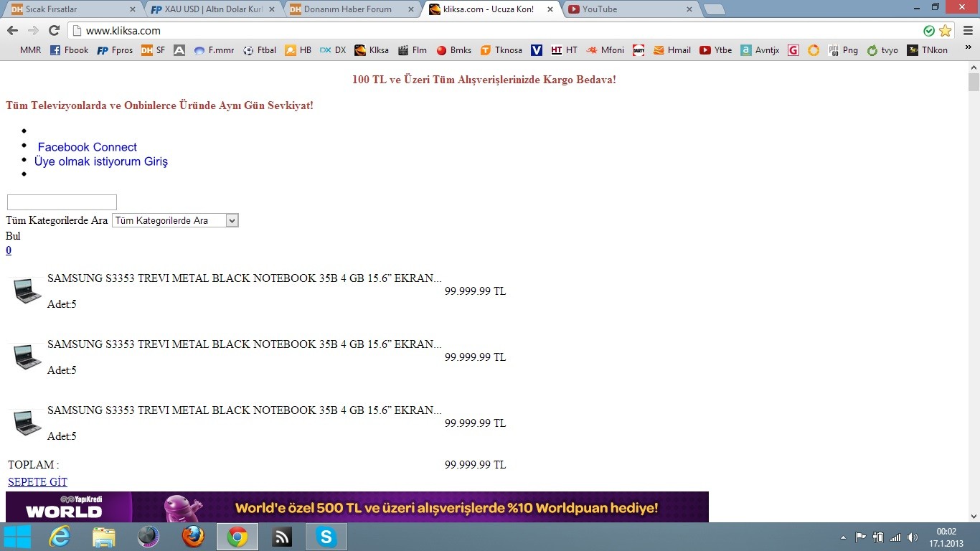This screenshot has width=980, height=551.
Task: Click the first Samsung notebook thumbnail
Action: 27,291
